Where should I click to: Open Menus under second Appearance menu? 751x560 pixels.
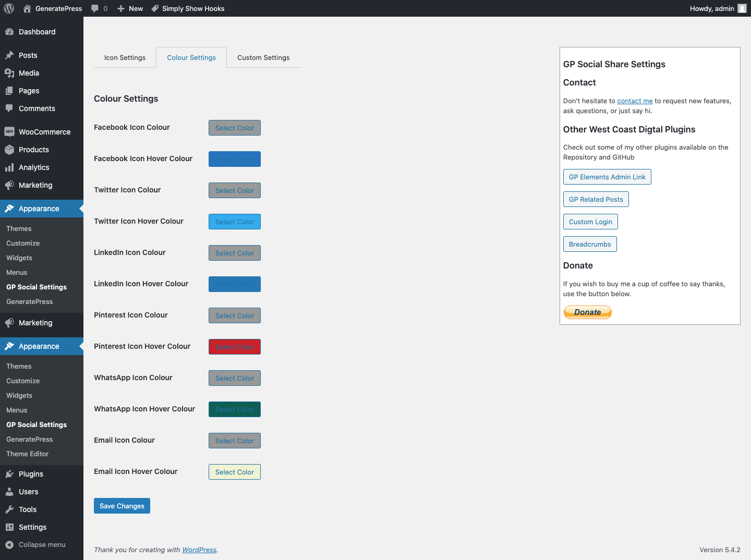17,410
